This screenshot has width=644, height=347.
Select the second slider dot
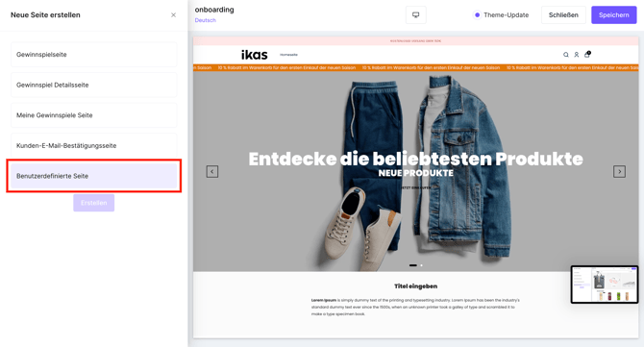[421, 265]
